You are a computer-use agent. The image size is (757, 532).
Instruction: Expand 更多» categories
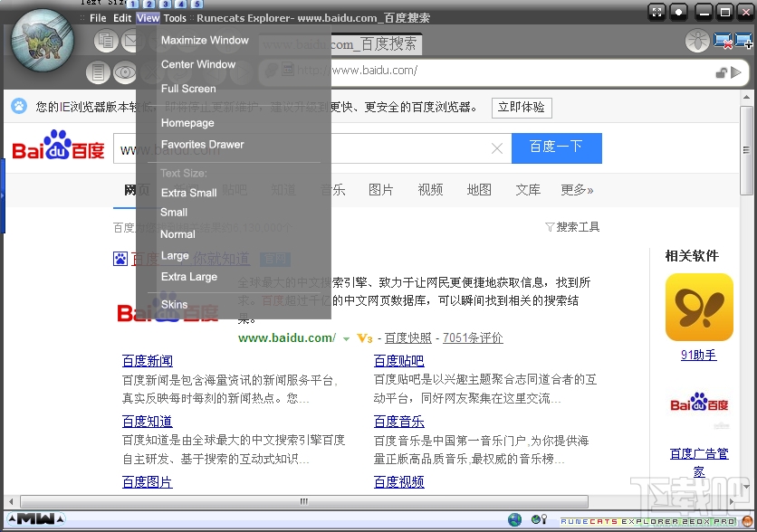click(x=577, y=190)
